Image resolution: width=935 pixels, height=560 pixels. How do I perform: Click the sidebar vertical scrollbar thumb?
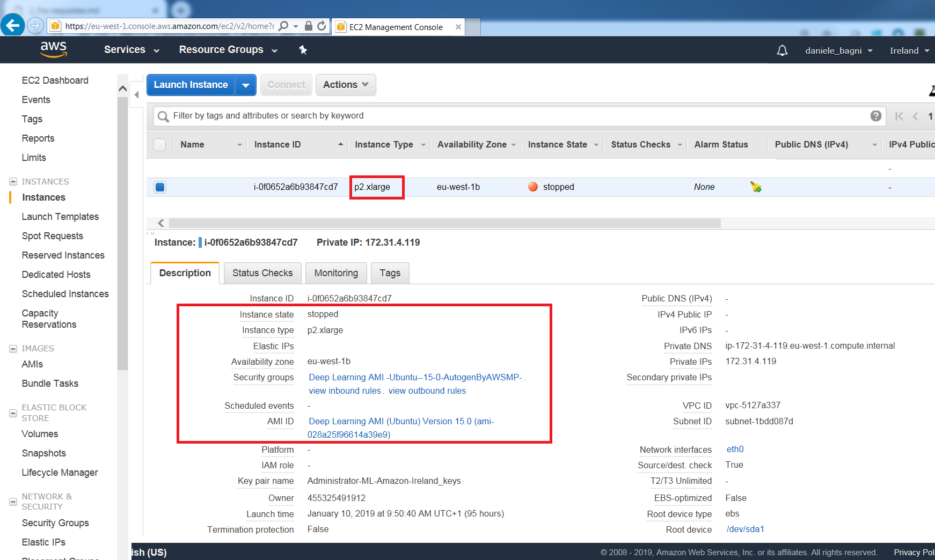pyautogui.click(x=122, y=234)
